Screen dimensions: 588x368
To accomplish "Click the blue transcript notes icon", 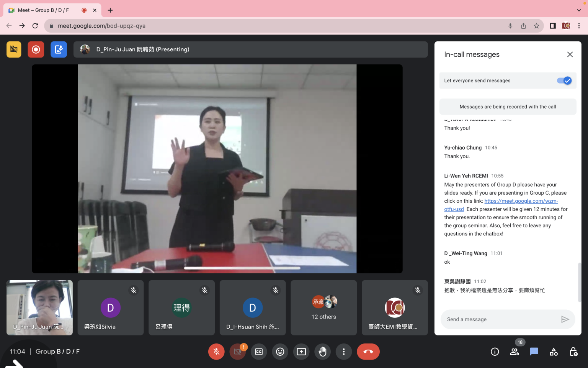I will tap(59, 49).
